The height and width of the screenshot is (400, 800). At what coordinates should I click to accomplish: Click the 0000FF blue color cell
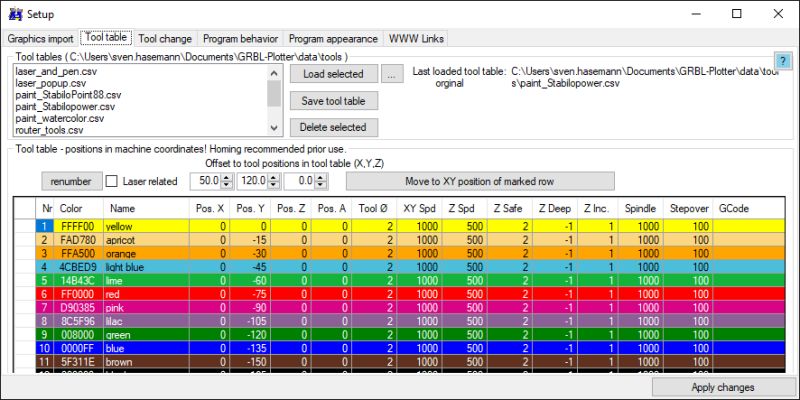tap(79, 348)
